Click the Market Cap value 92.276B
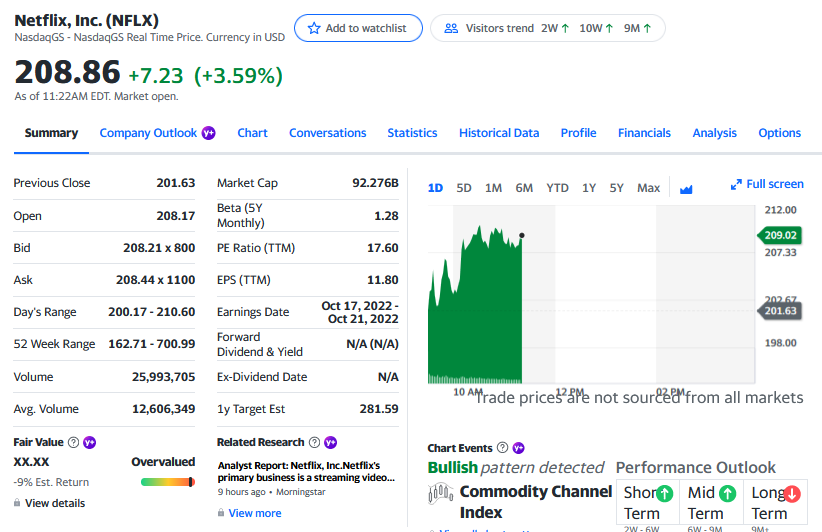Screen dimensions: 822x532 tap(375, 183)
